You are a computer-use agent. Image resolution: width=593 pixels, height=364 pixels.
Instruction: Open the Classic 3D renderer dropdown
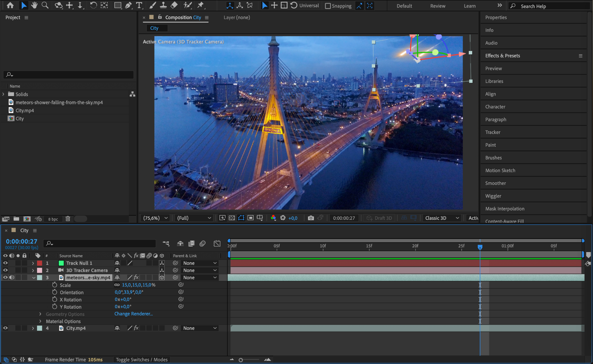tap(442, 218)
